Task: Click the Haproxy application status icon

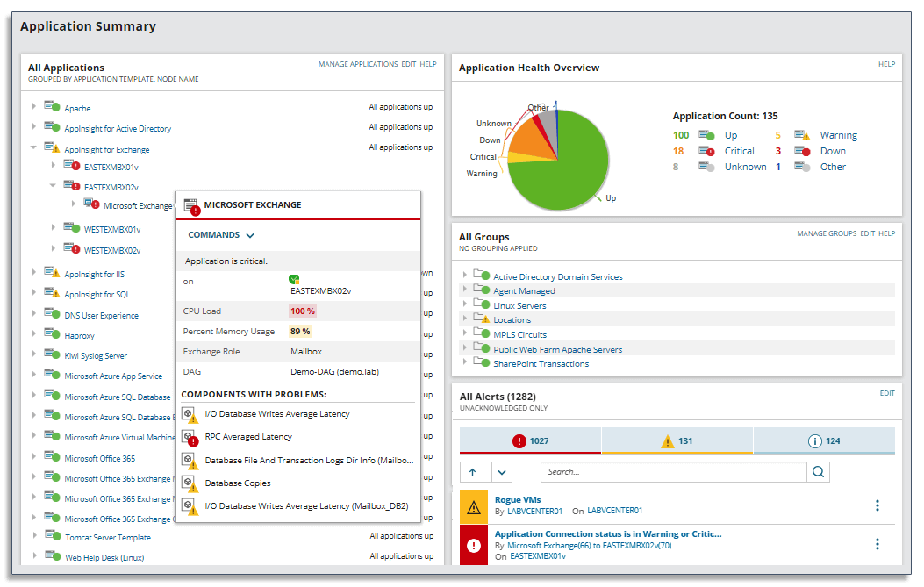Action: (52, 333)
